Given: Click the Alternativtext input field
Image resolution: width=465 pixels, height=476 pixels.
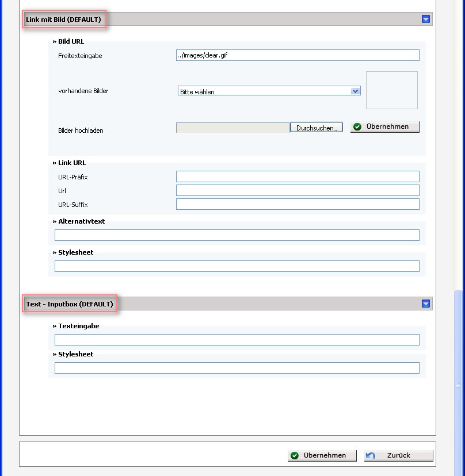Looking at the screenshot, I should [x=237, y=235].
